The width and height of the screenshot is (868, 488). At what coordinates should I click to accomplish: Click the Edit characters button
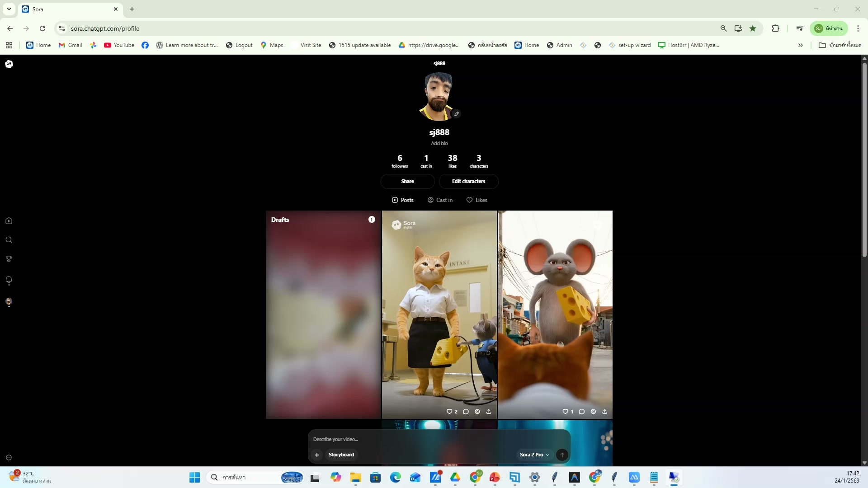pos(468,181)
